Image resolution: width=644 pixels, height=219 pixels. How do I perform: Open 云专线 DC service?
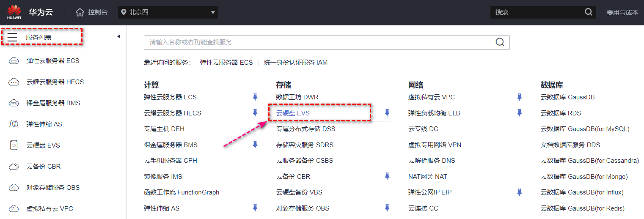coord(423,129)
